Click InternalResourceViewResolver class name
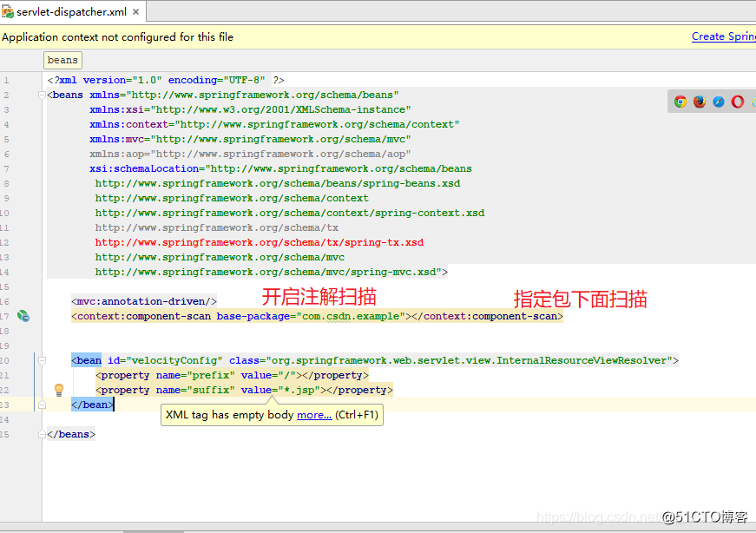 pyautogui.click(x=582, y=360)
